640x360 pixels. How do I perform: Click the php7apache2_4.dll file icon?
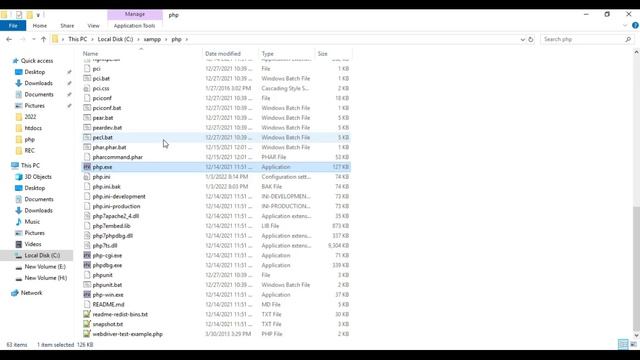87,216
